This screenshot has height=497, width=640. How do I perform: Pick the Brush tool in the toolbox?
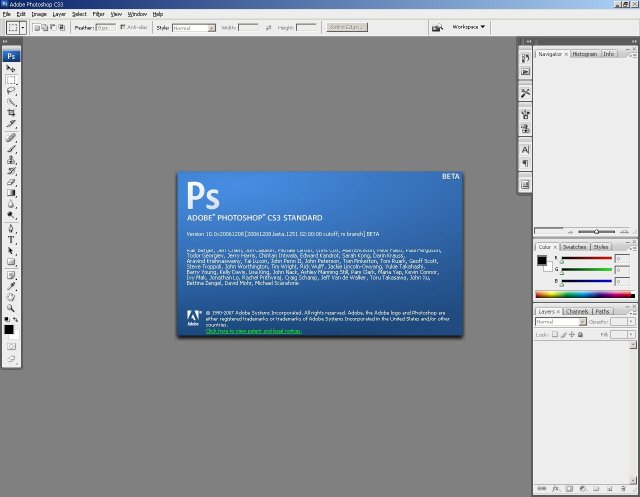12,147
